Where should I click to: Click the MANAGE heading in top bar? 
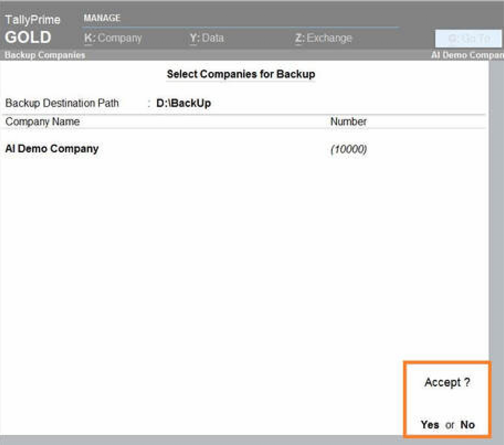point(102,18)
